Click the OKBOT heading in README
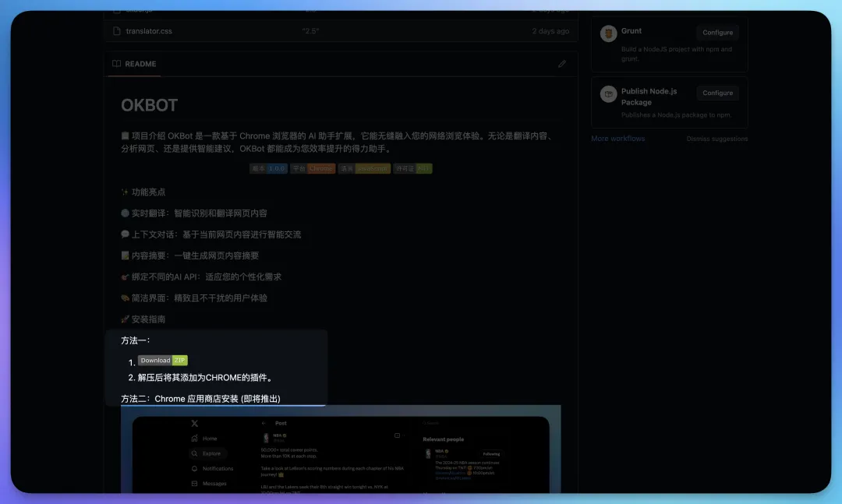The height and width of the screenshot is (504, 842). tap(149, 105)
